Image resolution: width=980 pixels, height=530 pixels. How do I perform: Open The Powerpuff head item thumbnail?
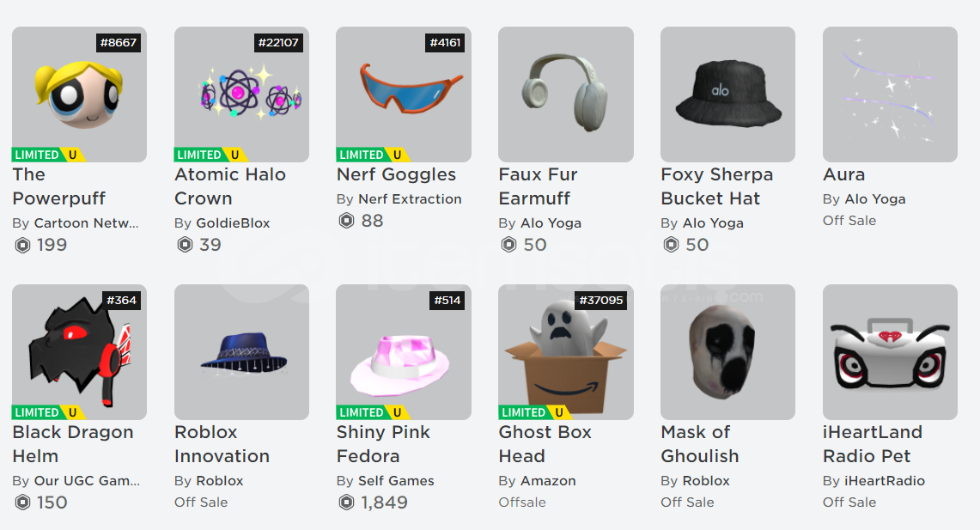click(x=79, y=94)
